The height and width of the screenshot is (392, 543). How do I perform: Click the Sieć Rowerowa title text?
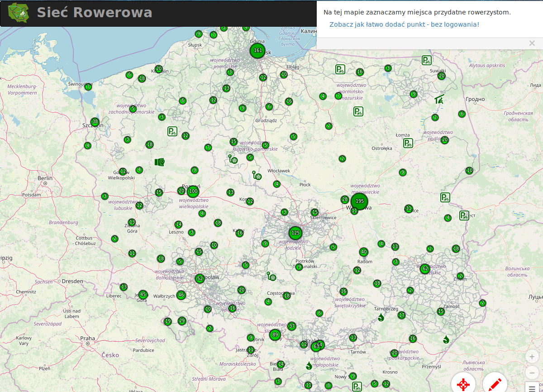point(94,13)
